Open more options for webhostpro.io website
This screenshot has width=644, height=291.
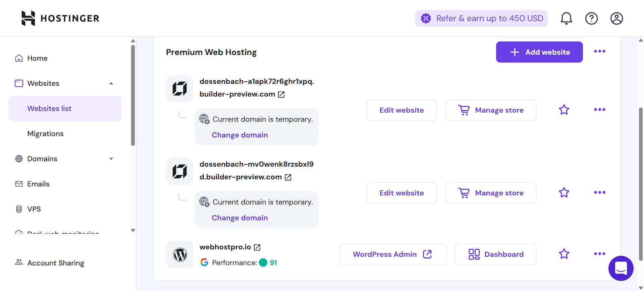point(600,254)
